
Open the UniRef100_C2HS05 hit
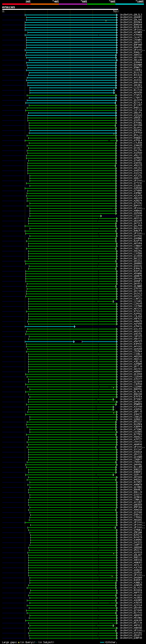tap(131, 304)
